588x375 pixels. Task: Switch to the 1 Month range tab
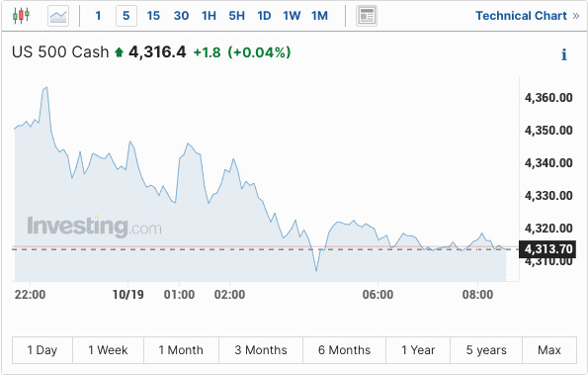point(181,350)
